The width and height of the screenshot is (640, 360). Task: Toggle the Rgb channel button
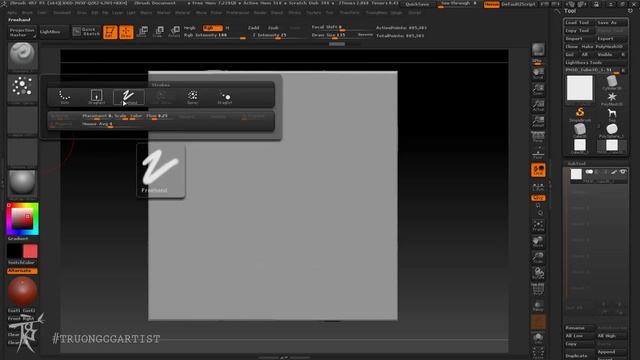coord(213,28)
